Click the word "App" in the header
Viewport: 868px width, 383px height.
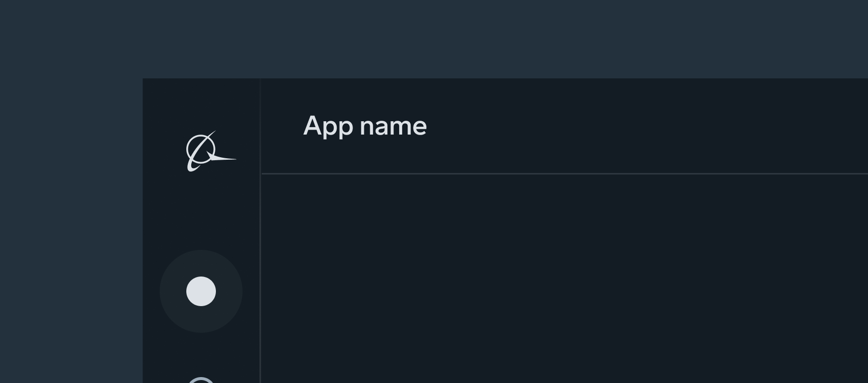328,126
